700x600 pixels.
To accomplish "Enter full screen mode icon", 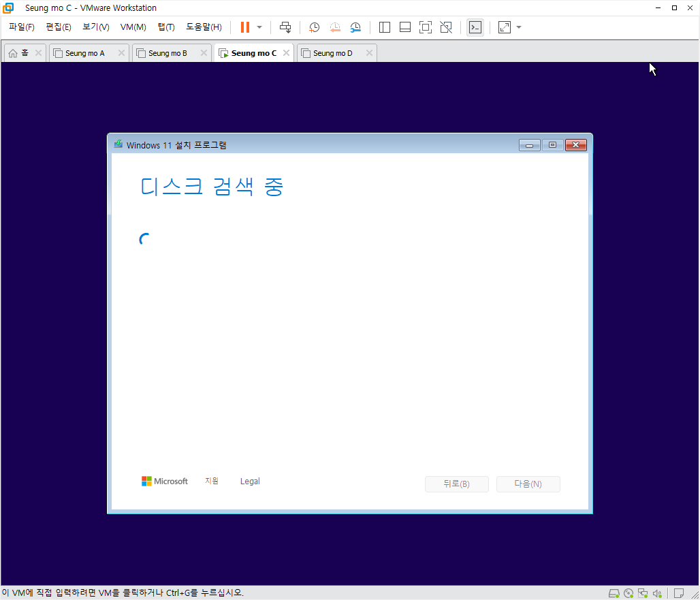I will click(426, 27).
